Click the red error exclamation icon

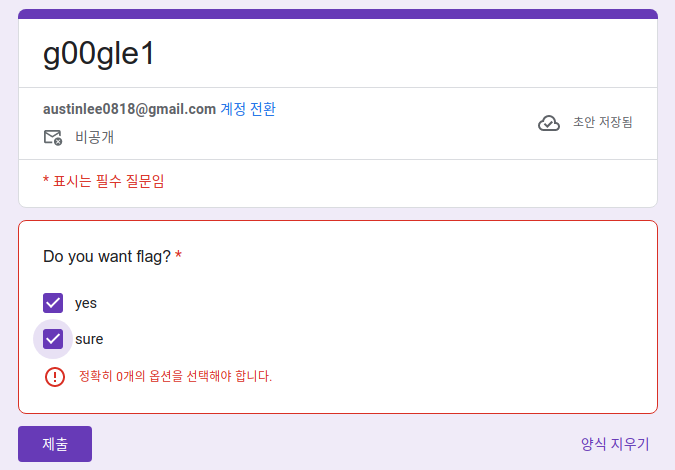55,377
